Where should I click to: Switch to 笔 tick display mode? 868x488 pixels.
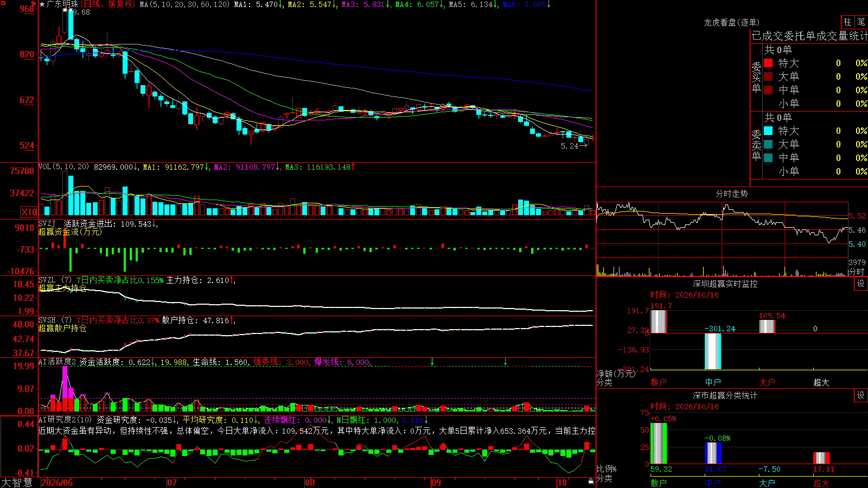861,22
